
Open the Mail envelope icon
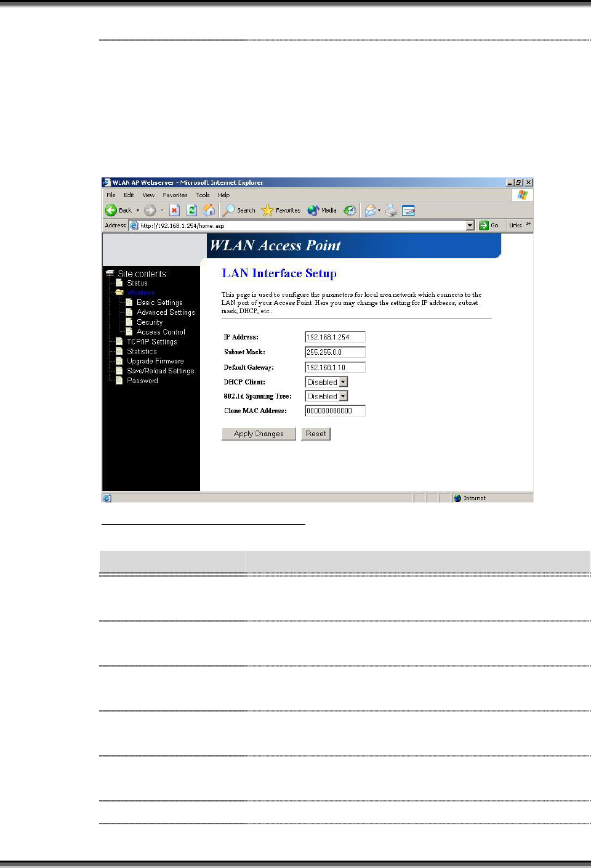click(370, 210)
